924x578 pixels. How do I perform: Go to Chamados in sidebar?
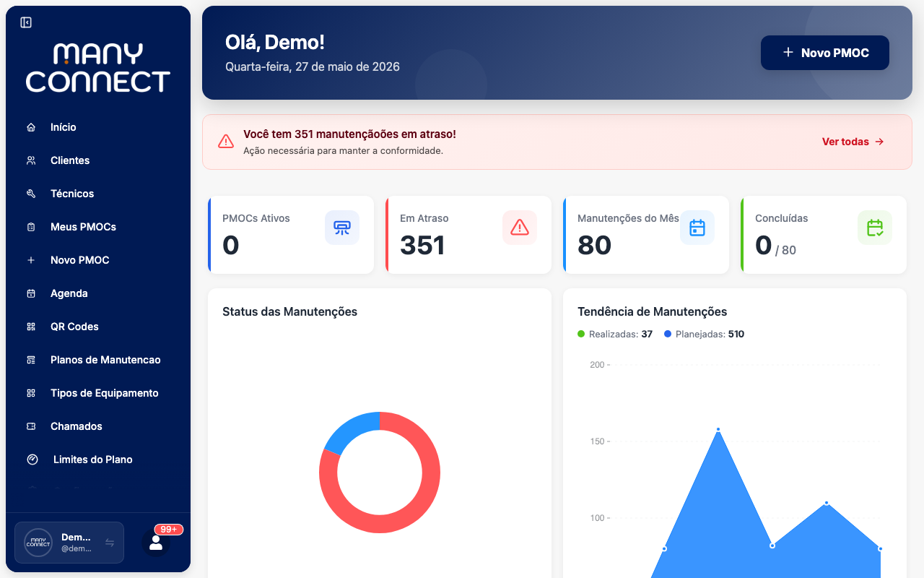(x=98, y=426)
